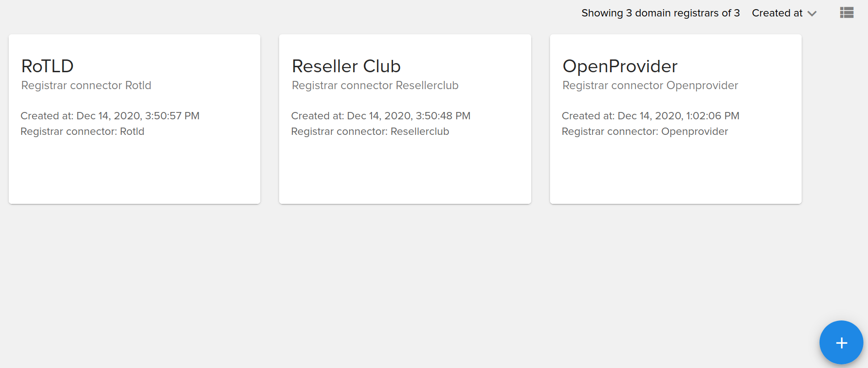
Task: Select the 'Registrar connector Resellerclub' subtitle
Action: 375,85
